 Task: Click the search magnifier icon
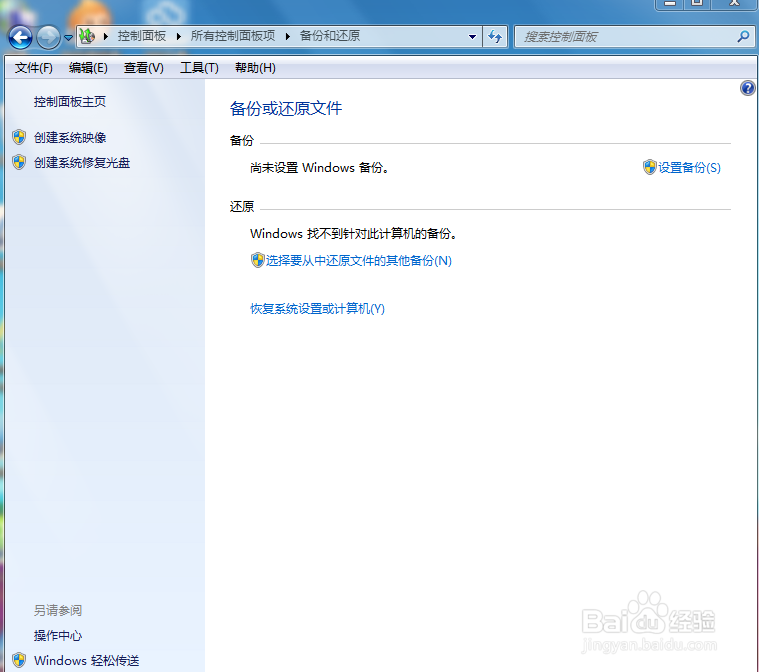point(743,36)
